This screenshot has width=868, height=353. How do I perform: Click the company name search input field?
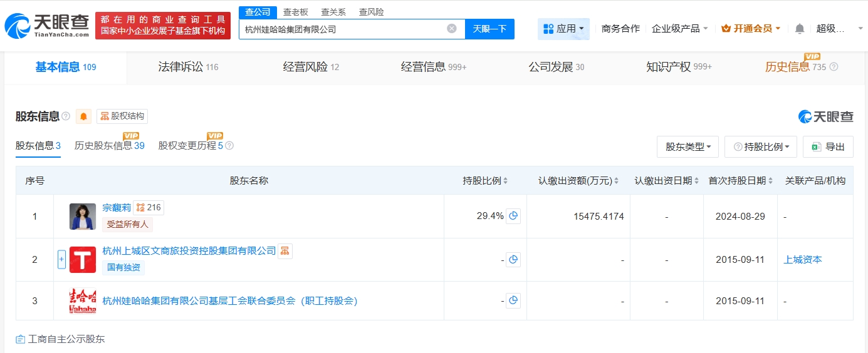point(342,29)
